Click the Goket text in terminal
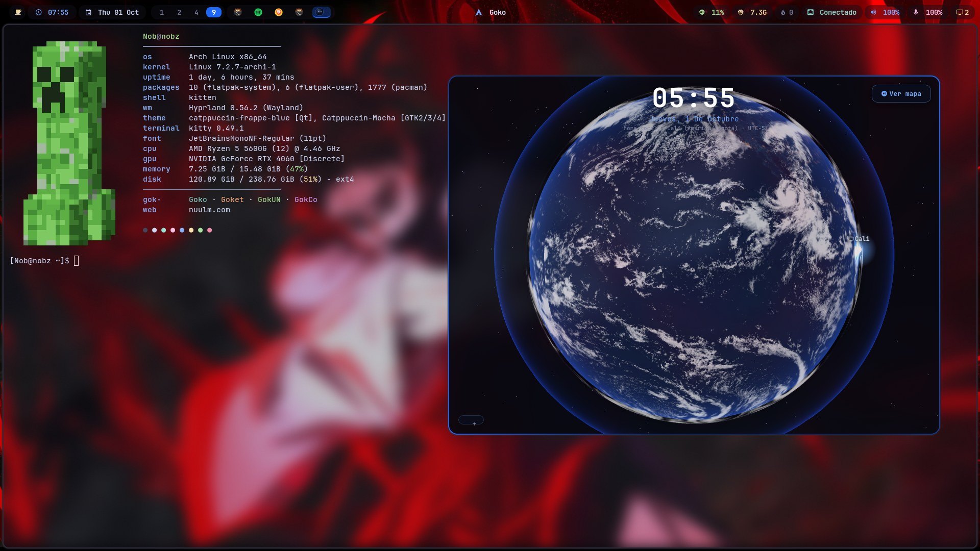The height and width of the screenshot is (551, 980). point(232,199)
